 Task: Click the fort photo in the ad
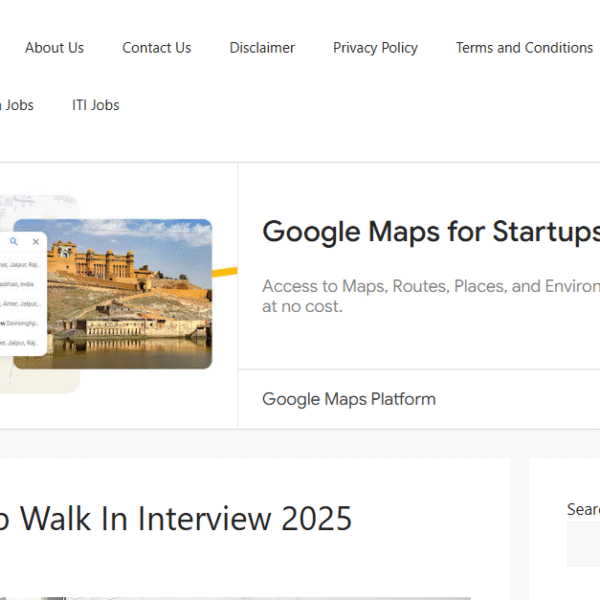pos(129,294)
